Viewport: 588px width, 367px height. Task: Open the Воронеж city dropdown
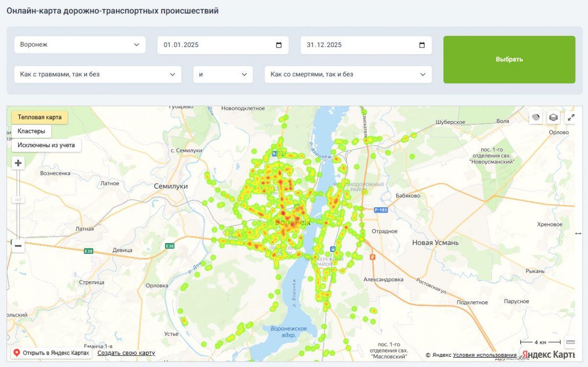click(80, 45)
